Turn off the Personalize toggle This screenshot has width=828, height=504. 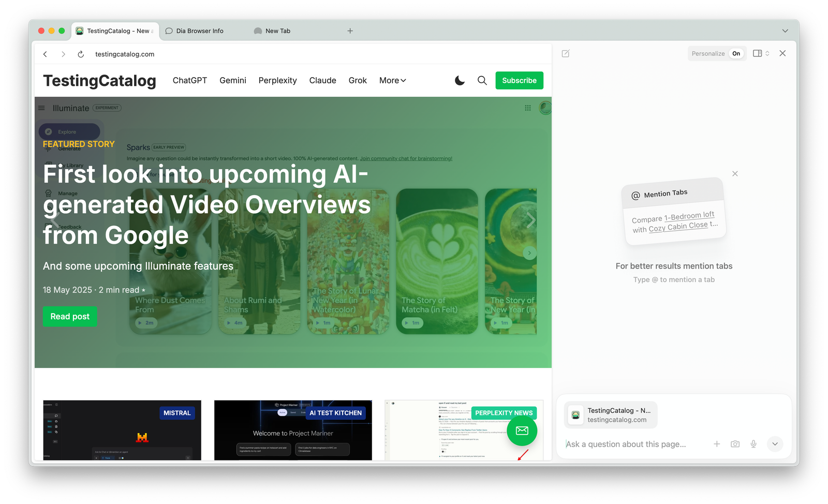735,53
